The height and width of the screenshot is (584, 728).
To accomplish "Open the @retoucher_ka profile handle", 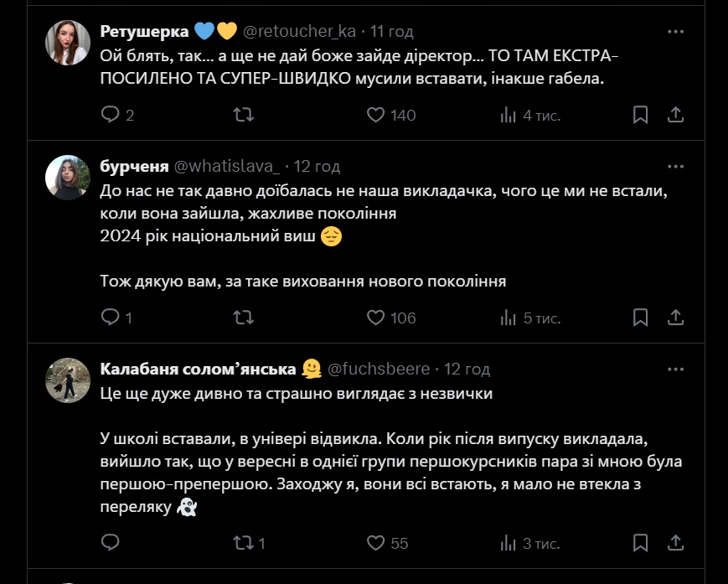I will [299, 32].
